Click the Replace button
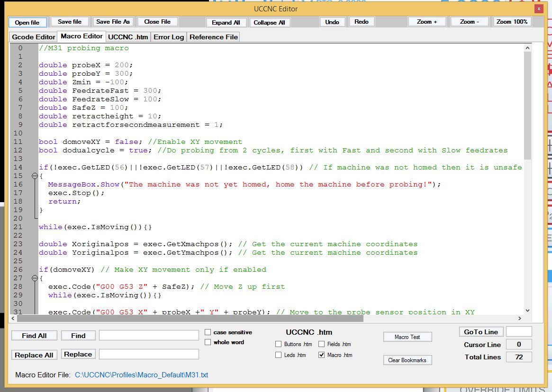Viewport: 552px width, 392px height. pos(78,354)
